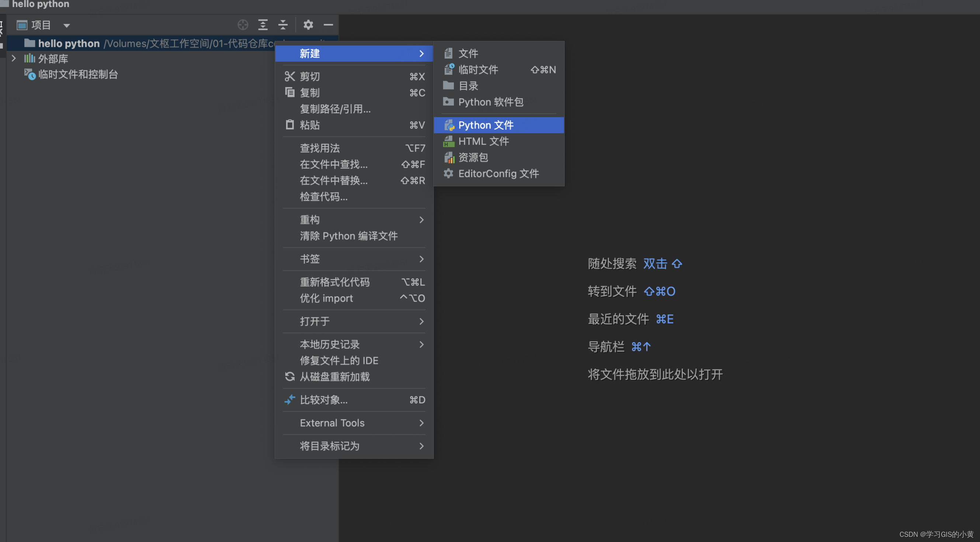Choose 剪切 from the context menu
This screenshot has height=542, width=980.
pyautogui.click(x=310, y=76)
